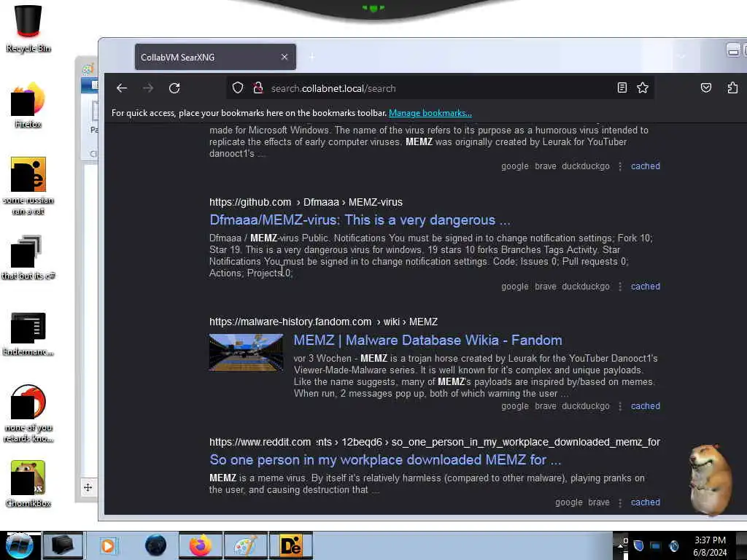
Task: Click the www.reddit.com result URL text
Action: [x=435, y=443]
